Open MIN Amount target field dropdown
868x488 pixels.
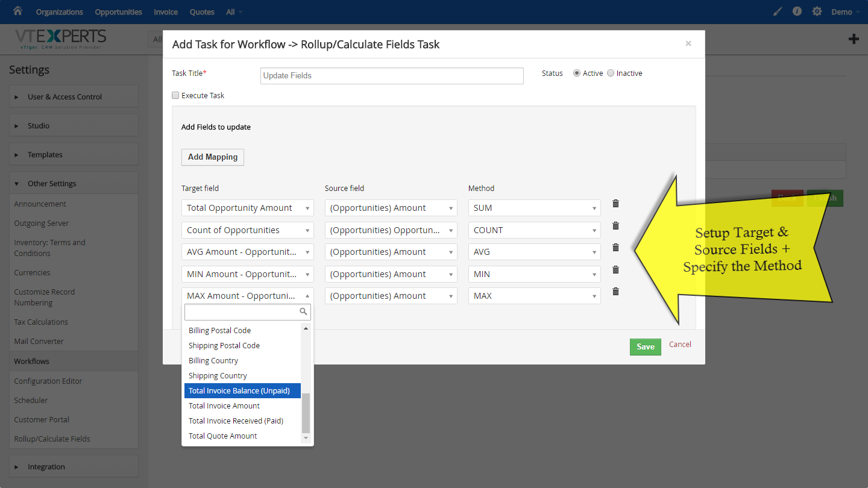pos(248,274)
